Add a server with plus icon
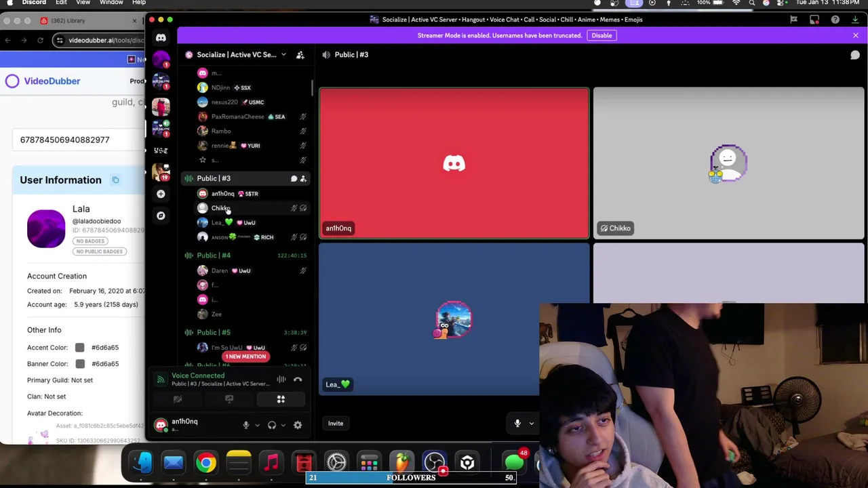868x488 pixels. [161, 194]
